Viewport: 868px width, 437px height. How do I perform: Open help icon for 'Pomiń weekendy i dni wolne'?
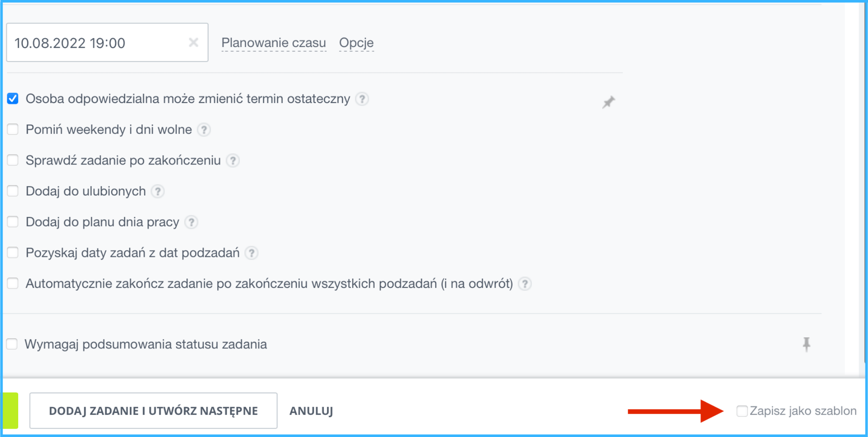204,130
